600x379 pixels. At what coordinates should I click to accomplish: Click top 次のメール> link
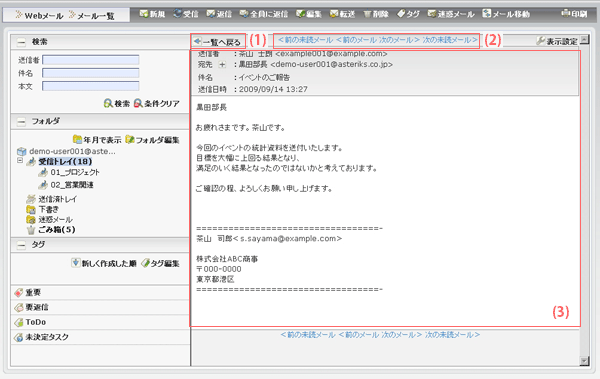coord(399,40)
